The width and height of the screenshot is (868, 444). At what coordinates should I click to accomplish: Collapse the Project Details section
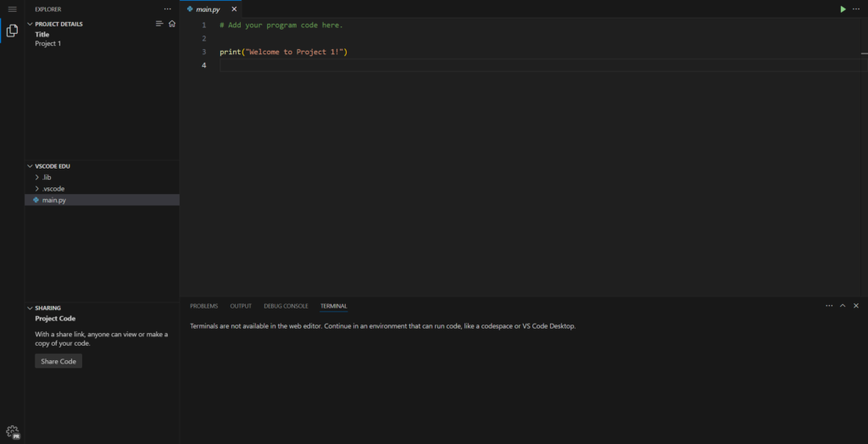[58, 24]
